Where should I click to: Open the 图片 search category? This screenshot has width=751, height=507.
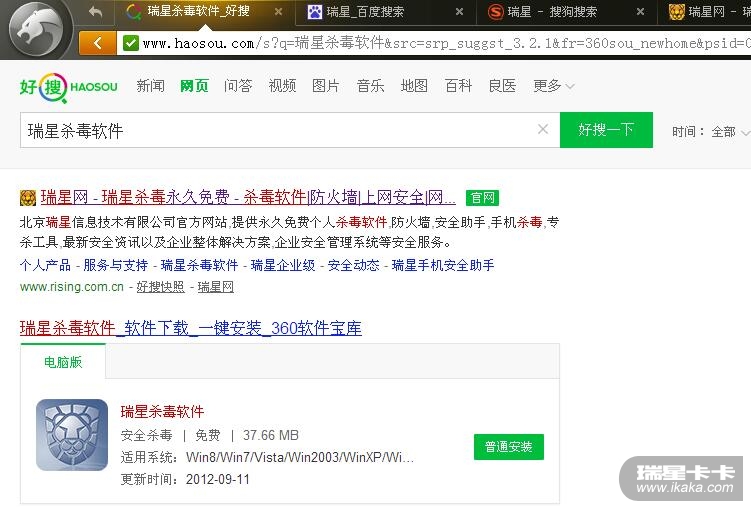point(326,86)
